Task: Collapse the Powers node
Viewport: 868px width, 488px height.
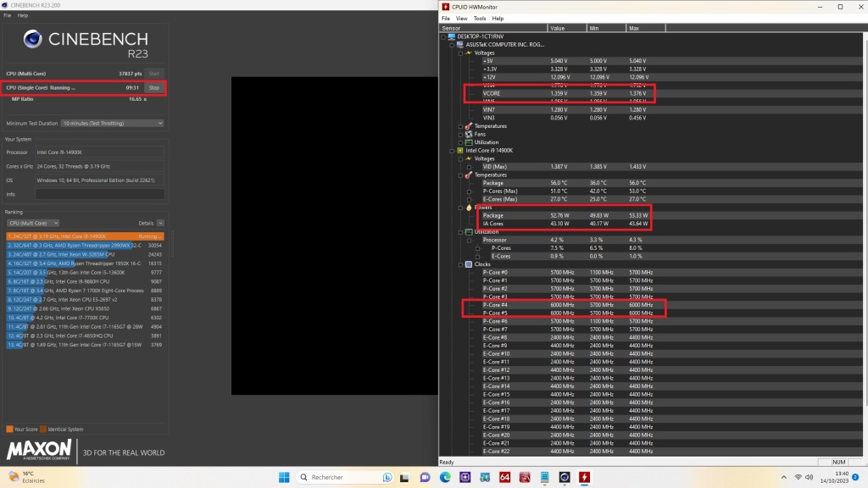Action: pos(460,208)
